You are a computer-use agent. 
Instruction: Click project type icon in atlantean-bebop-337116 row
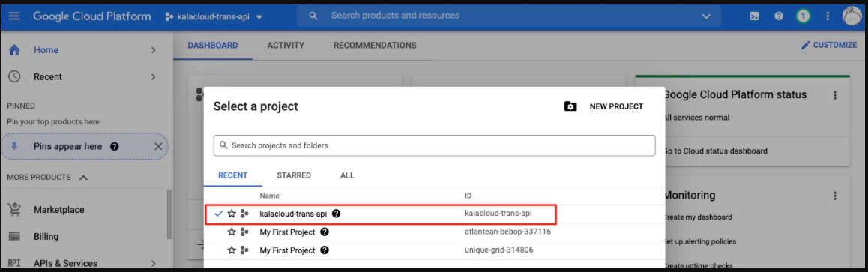[244, 232]
